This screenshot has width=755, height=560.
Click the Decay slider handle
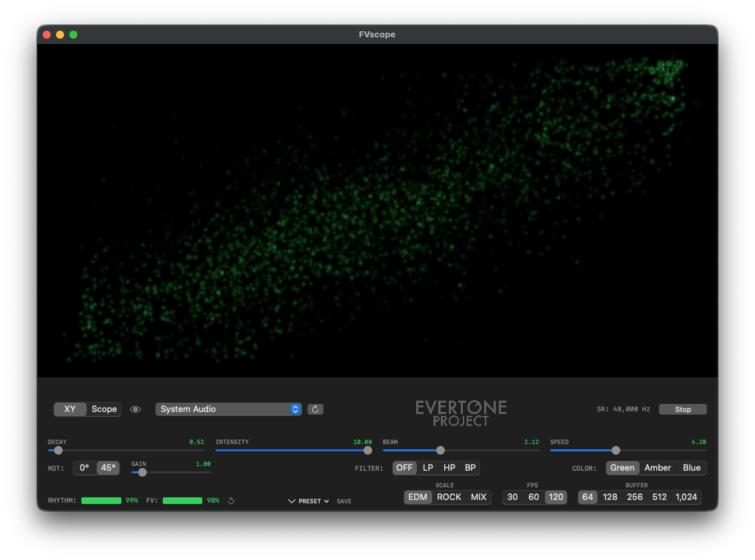pyautogui.click(x=58, y=451)
